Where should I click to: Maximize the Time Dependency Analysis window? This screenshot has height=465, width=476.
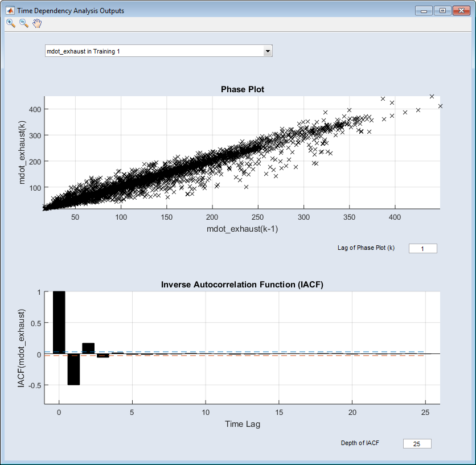[442, 10]
